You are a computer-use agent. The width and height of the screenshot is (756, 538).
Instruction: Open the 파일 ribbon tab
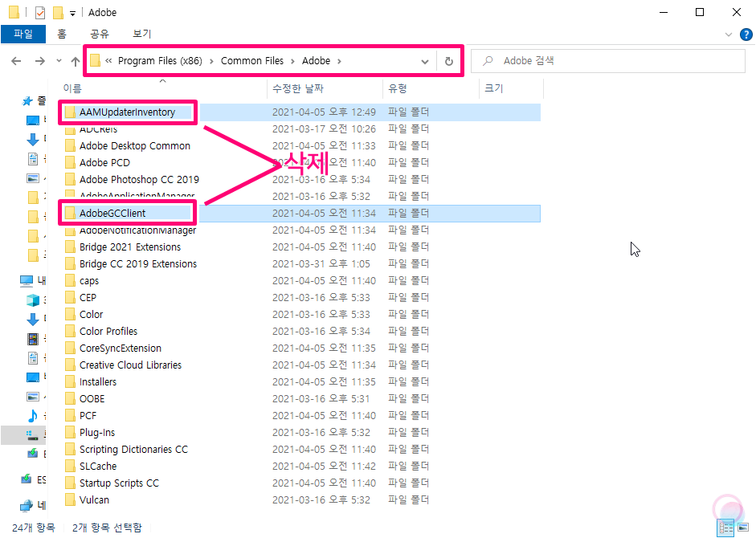23,34
